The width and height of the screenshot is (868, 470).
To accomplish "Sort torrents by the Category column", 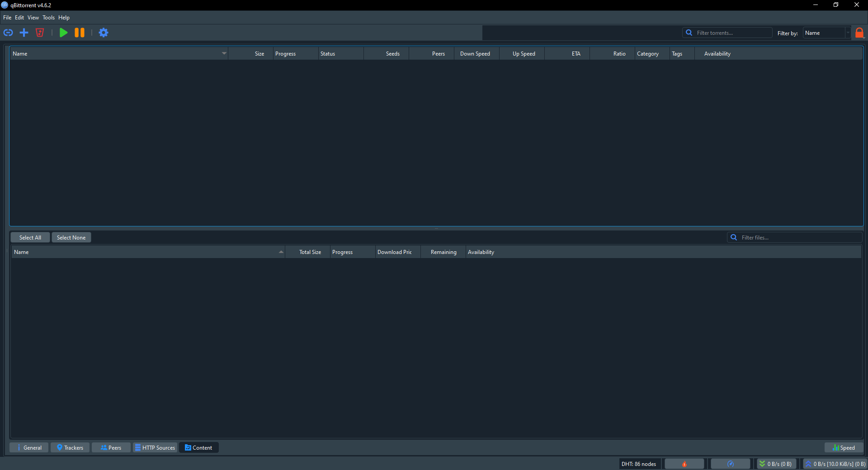I will point(652,53).
